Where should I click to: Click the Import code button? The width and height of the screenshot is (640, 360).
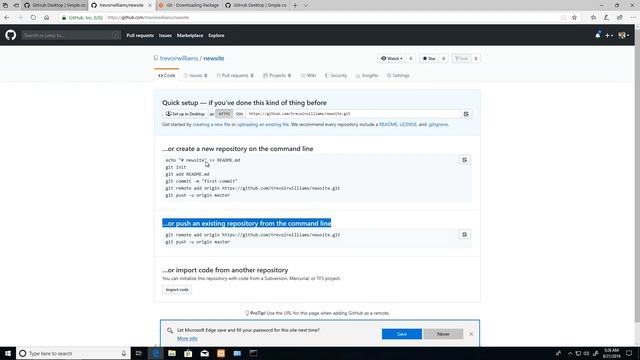point(177,290)
